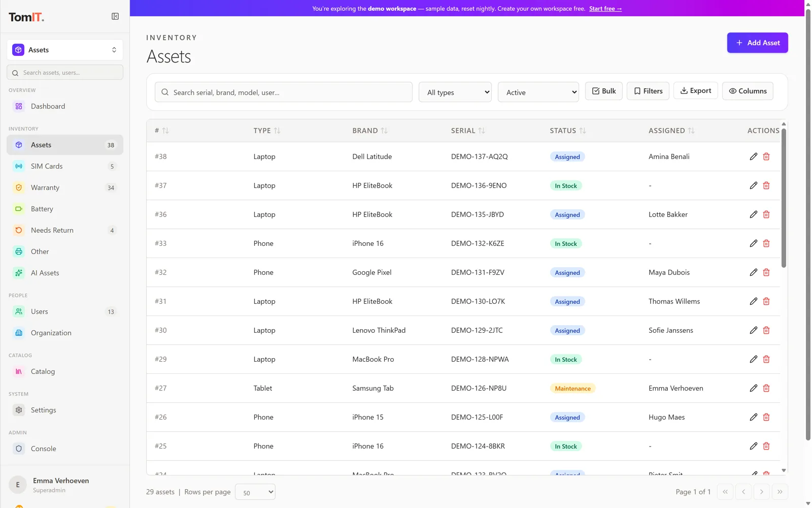Click the Add Asset button
Viewport: 812px width, 508px height.
pos(757,43)
